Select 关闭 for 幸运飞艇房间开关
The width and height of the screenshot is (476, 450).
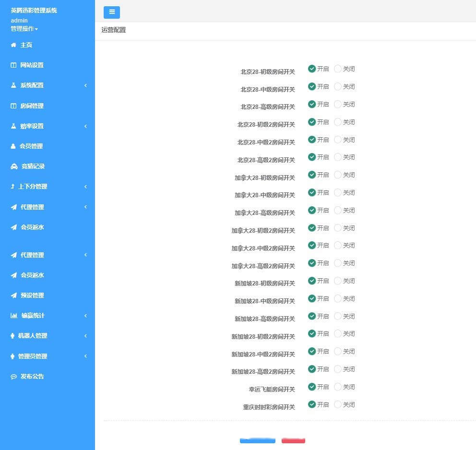click(338, 387)
